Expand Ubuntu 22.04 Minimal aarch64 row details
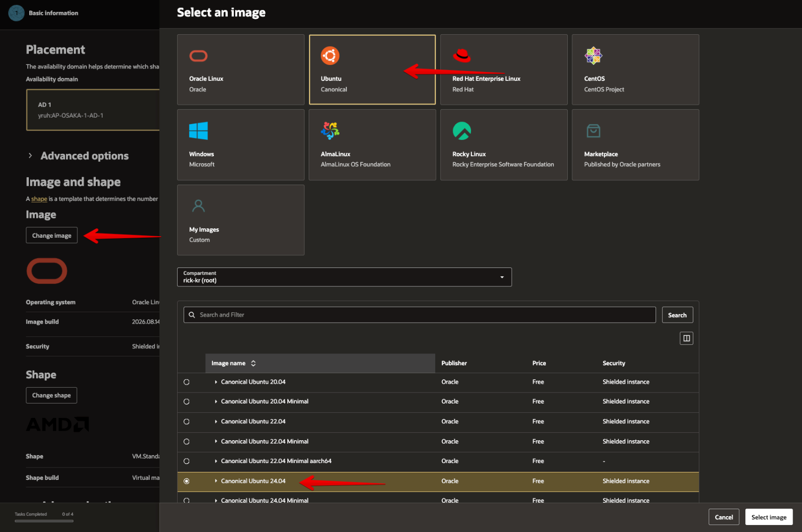The image size is (802, 532). pos(216,461)
